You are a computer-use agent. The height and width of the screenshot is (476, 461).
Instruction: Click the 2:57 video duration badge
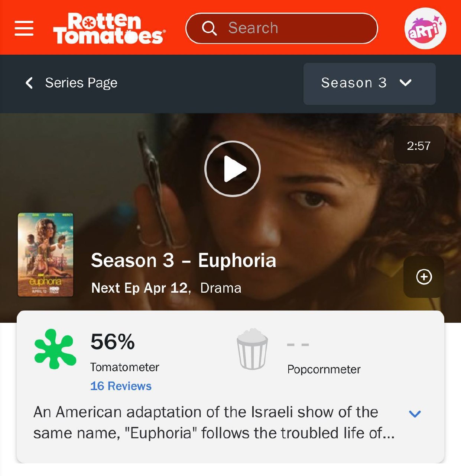pyautogui.click(x=419, y=145)
